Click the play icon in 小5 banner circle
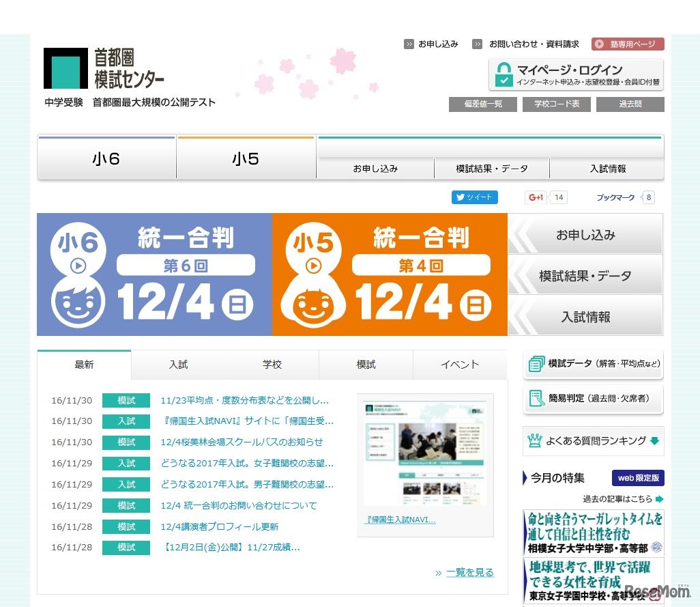The height and width of the screenshot is (607, 700). tap(313, 266)
